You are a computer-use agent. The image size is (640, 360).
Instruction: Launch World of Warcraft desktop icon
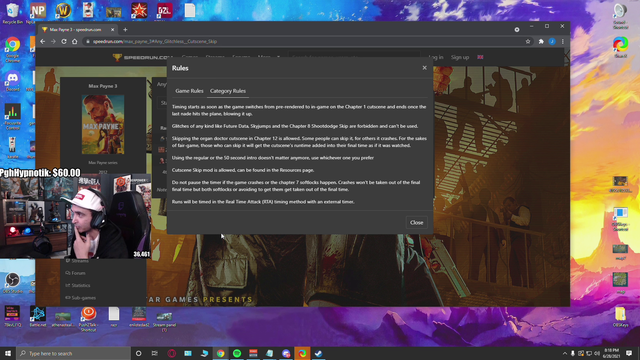point(63,10)
